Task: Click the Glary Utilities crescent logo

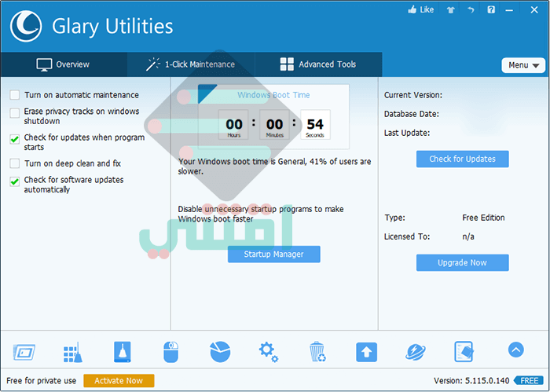Action: pos(26,26)
